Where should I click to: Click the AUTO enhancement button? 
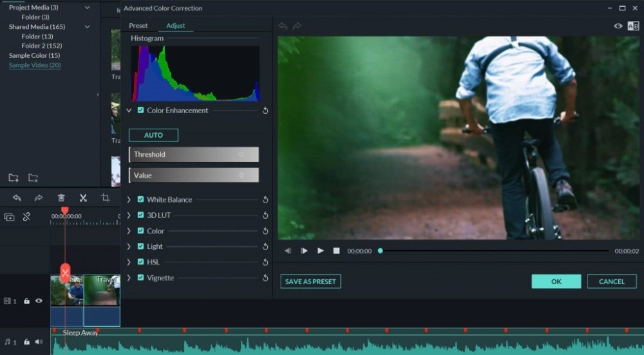tap(154, 135)
